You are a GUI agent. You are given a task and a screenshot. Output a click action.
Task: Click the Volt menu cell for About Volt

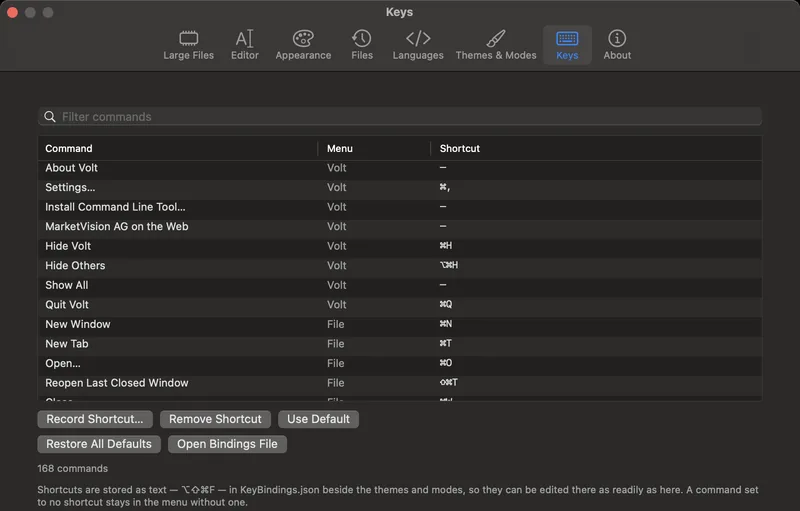click(x=337, y=168)
